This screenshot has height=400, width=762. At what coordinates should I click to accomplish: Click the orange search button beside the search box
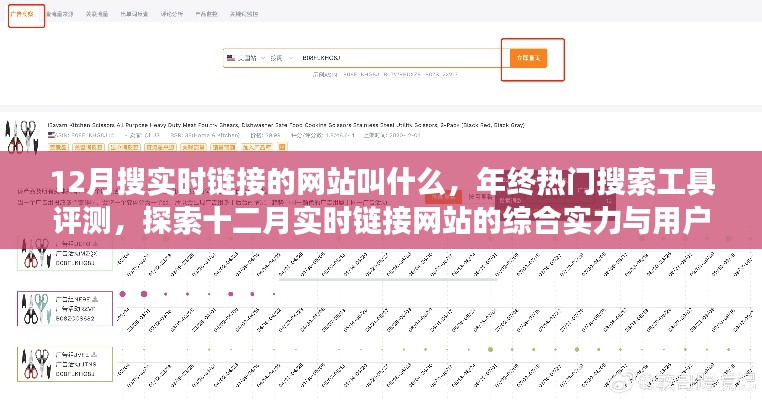[x=528, y=59]
